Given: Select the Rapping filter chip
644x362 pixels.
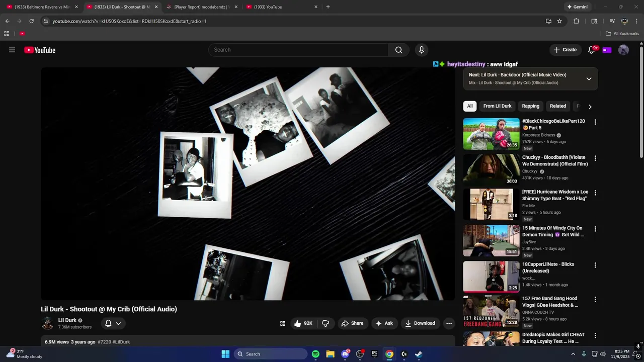Looking at the screenshot, I should coord(530,106).
